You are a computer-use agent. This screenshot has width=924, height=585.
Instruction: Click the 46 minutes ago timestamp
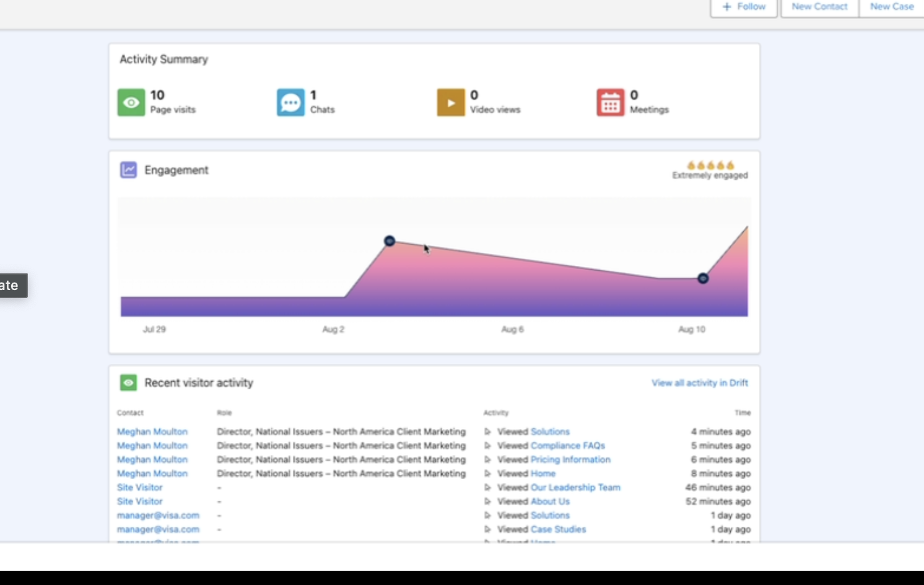[x=718, y=487]
